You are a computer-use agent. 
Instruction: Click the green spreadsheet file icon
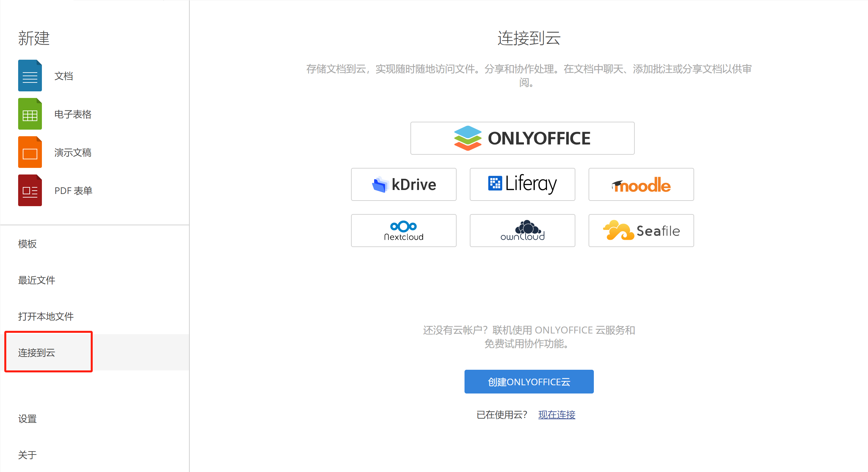pyautogui.click(x=30, y=114)
